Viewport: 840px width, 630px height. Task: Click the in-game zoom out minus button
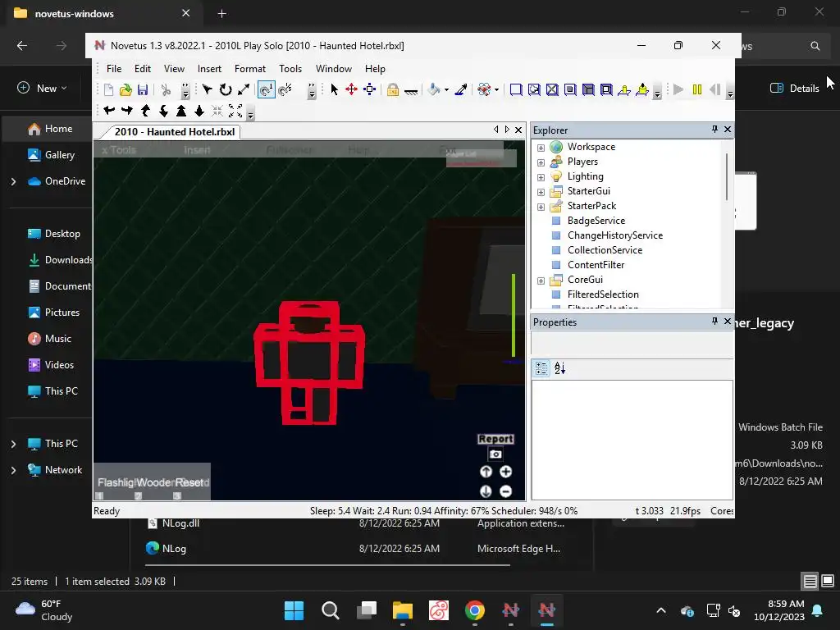click(x=505, y=491)
